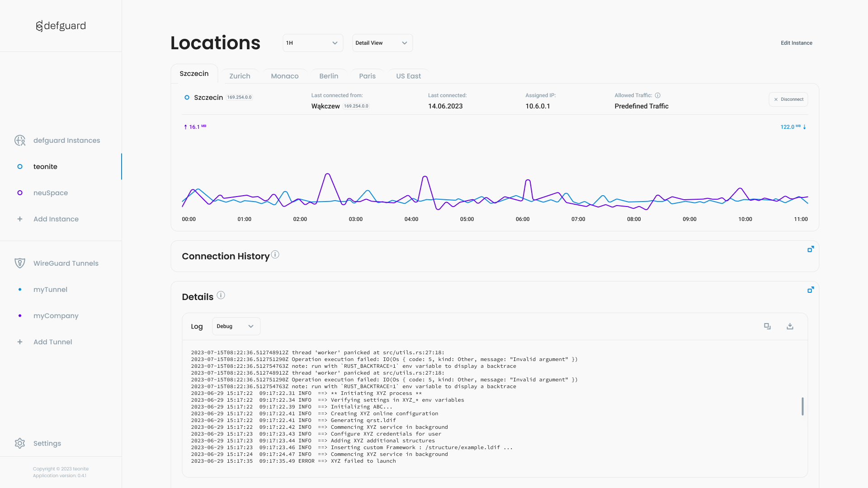The image size is (868, 488).
Task: Click the copy icon in the log panel
Action: (x=767, y=326)
